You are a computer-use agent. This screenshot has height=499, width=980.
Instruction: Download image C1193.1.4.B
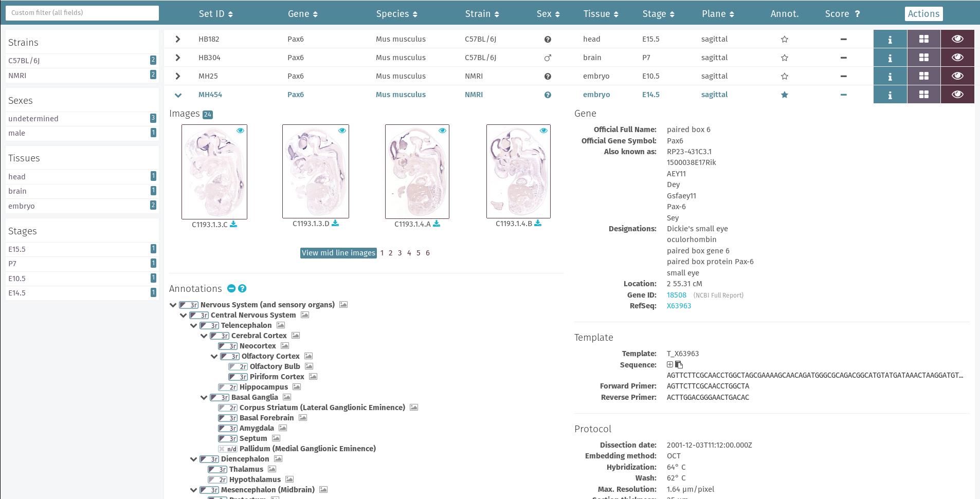538,223
